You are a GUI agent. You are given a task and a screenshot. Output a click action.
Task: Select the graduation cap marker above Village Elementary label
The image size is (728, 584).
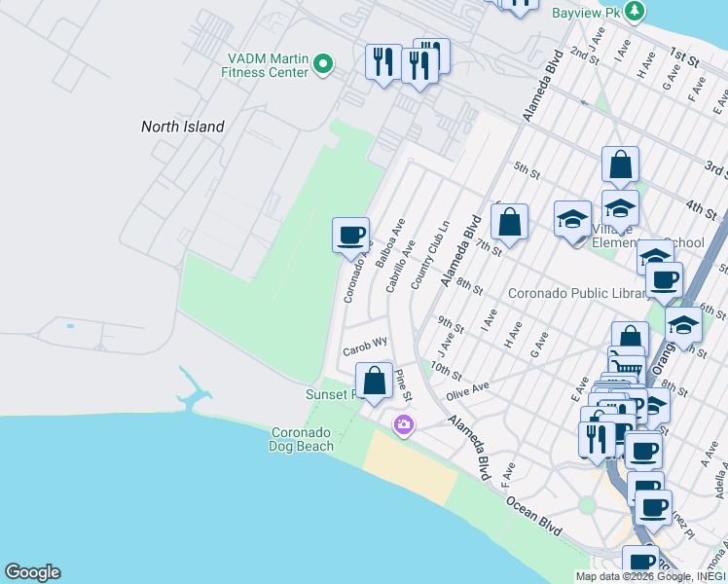620,210
